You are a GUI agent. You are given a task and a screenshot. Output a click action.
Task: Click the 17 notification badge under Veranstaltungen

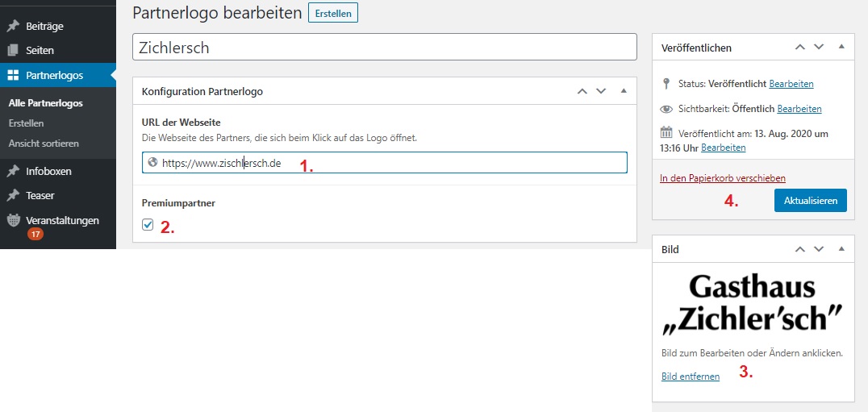tap(35, 235)
